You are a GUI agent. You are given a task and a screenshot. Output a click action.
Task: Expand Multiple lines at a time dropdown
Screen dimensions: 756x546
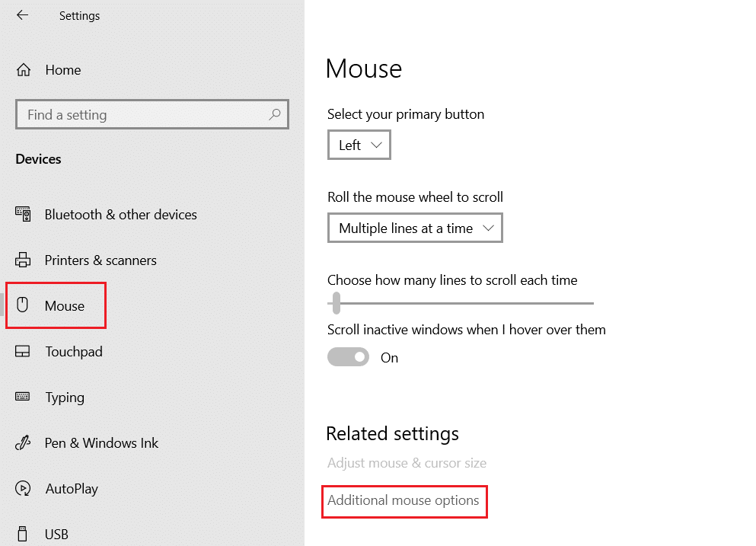pyautogui.click(x=415, y=228)
